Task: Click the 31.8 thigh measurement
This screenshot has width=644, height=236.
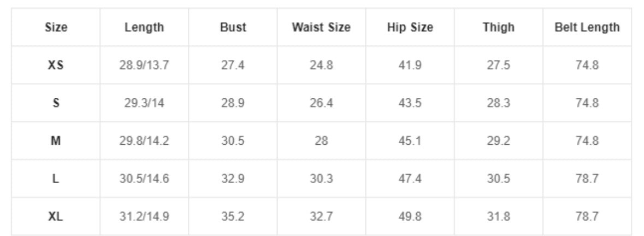Action: [498, 216]
